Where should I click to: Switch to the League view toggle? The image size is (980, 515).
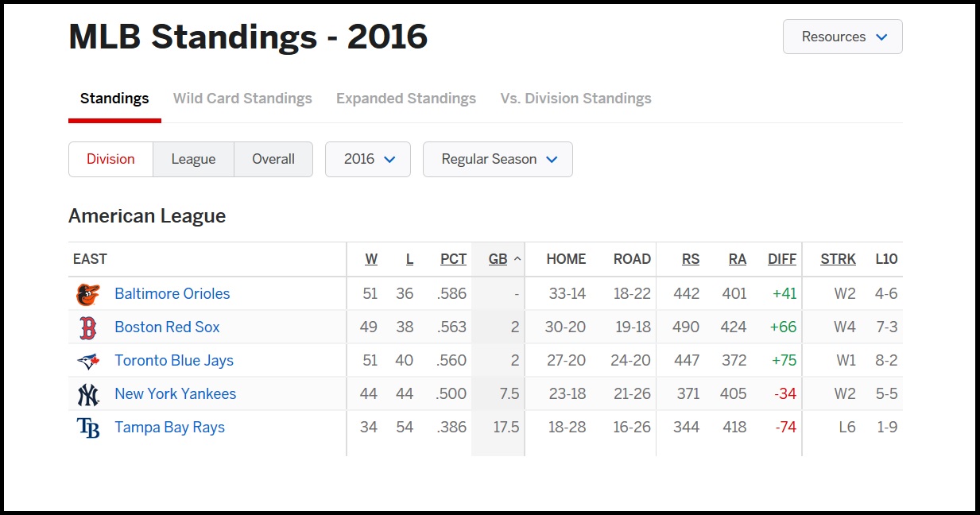tap(193, 159)
